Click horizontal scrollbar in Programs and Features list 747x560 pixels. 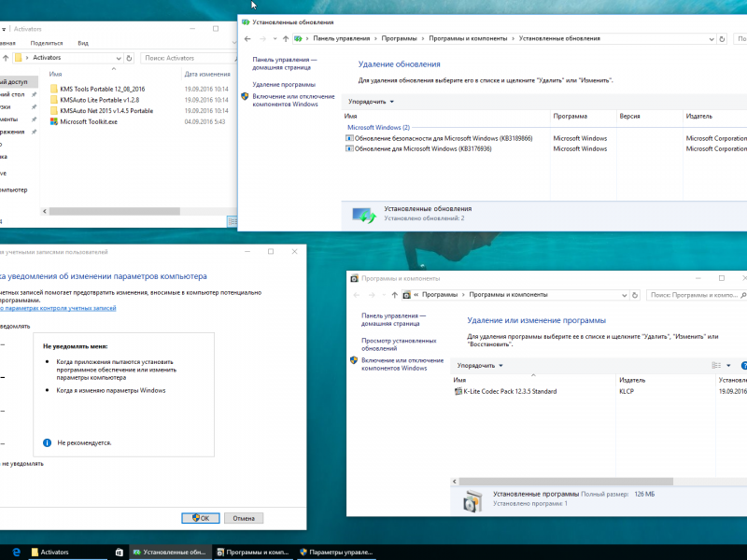(566, 482)
